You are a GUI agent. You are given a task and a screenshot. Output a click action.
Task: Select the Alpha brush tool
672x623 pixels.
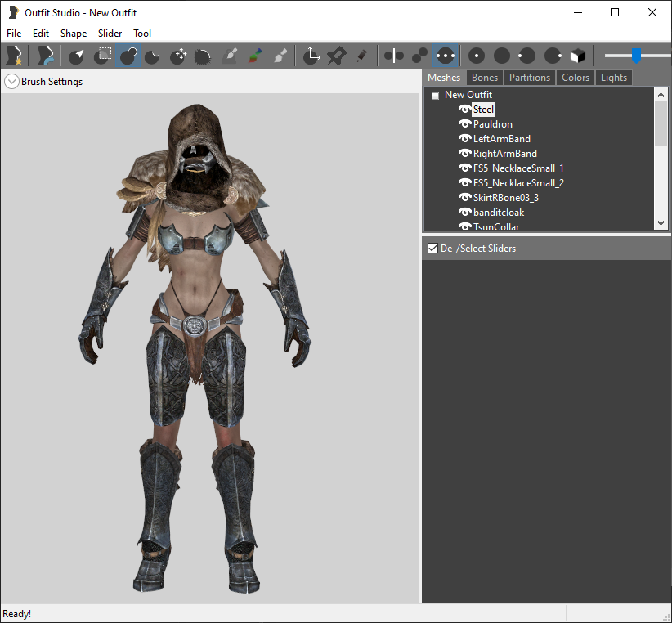tap(280, 56)
